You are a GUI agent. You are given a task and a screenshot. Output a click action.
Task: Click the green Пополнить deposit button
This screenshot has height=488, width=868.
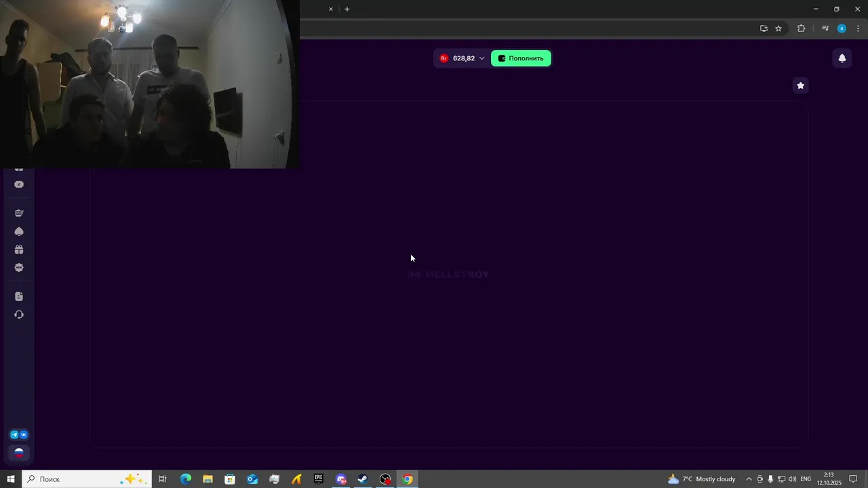(x=521, y=58)
